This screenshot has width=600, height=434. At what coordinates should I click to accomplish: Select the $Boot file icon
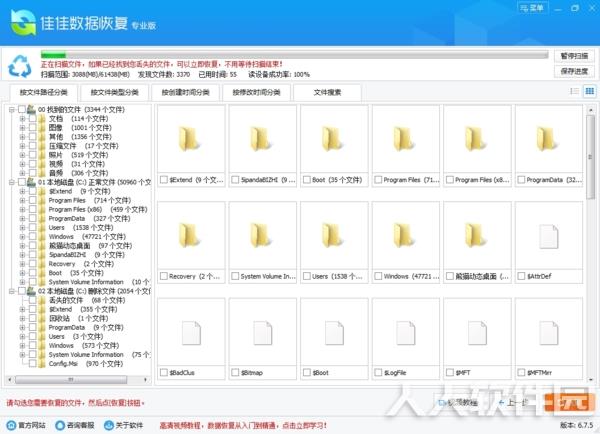pyautogui.click(x=334, y=333)
